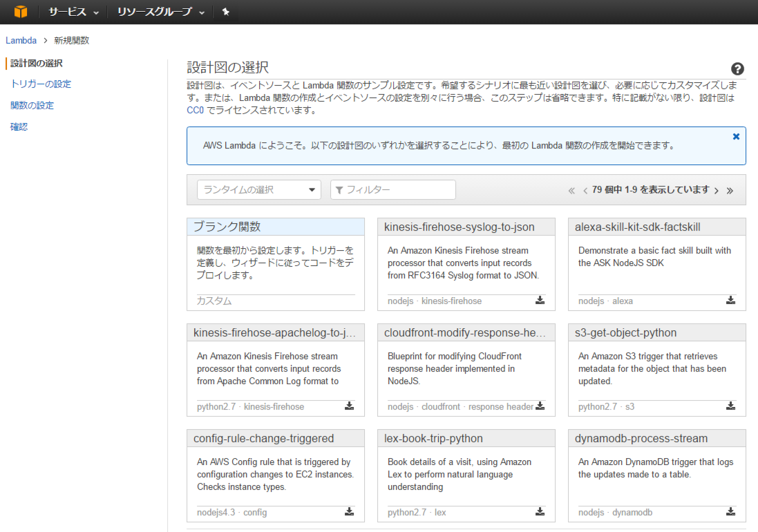Download the kinesis-firehose-apachelog blueprint
The width and height of the screenshot is (758, 532).
pyautogui.click(x=349, y=406)
